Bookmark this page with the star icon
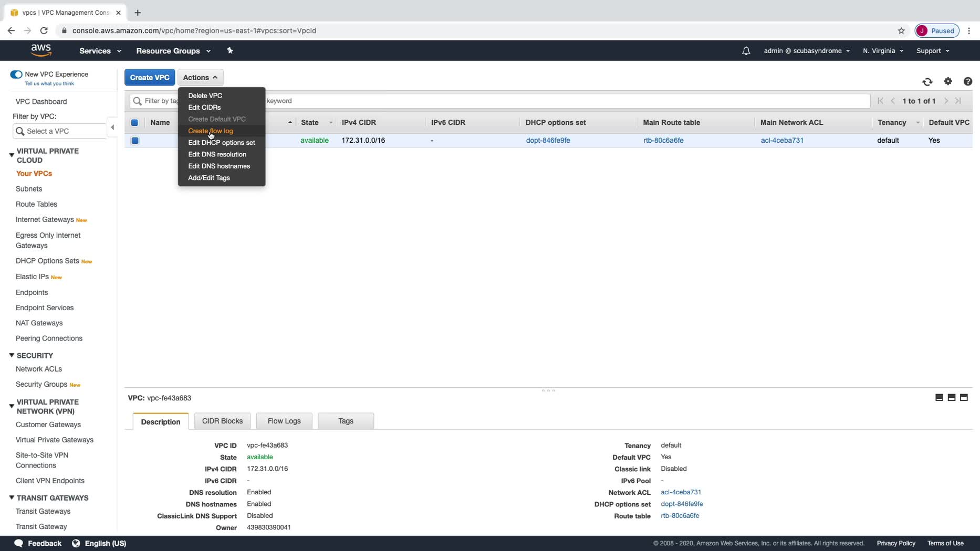 901,30
